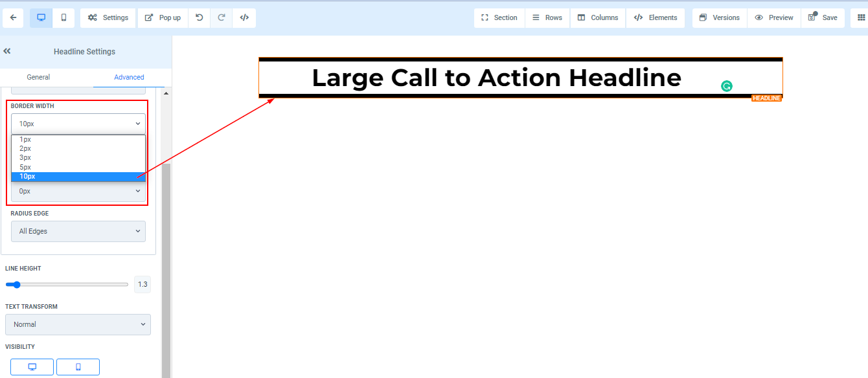
Task: Open the custom code icon
Action: pyautogui.click(x=244, y=17)
